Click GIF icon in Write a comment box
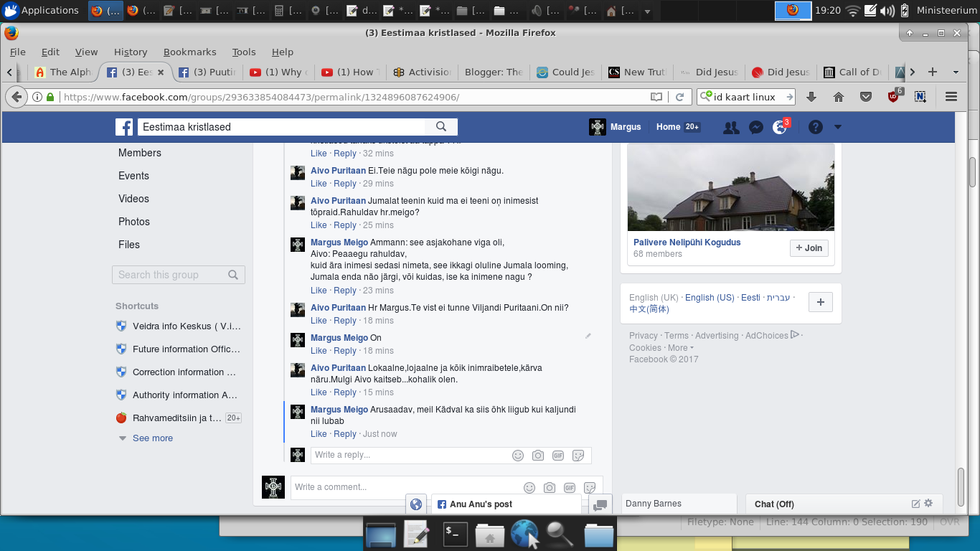Image resolution: width=980 pixels, height=551 pixels. 570,488
